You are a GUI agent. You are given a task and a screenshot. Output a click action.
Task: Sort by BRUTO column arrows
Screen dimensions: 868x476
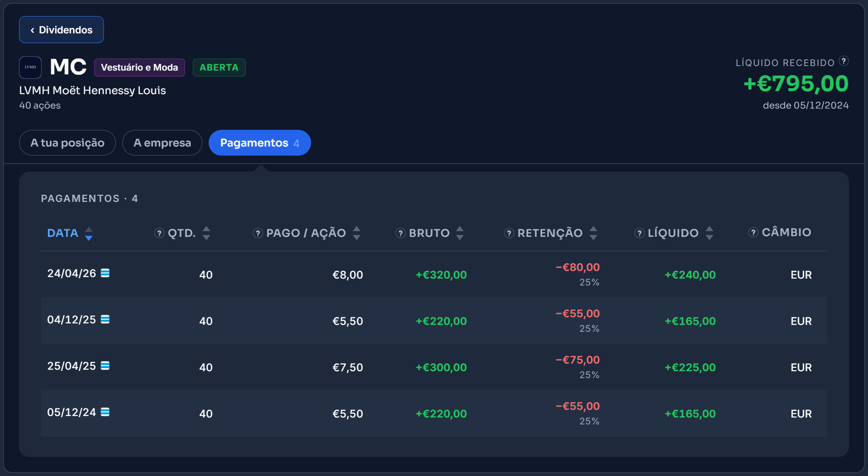460,233
